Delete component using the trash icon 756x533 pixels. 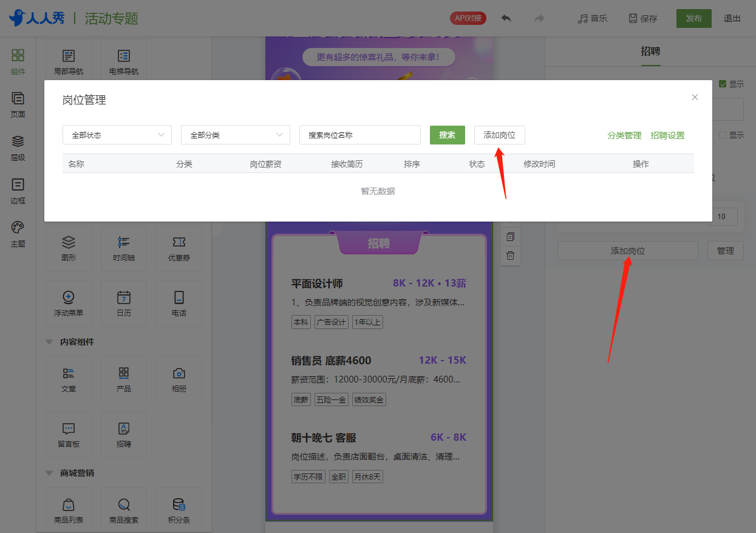510,256
